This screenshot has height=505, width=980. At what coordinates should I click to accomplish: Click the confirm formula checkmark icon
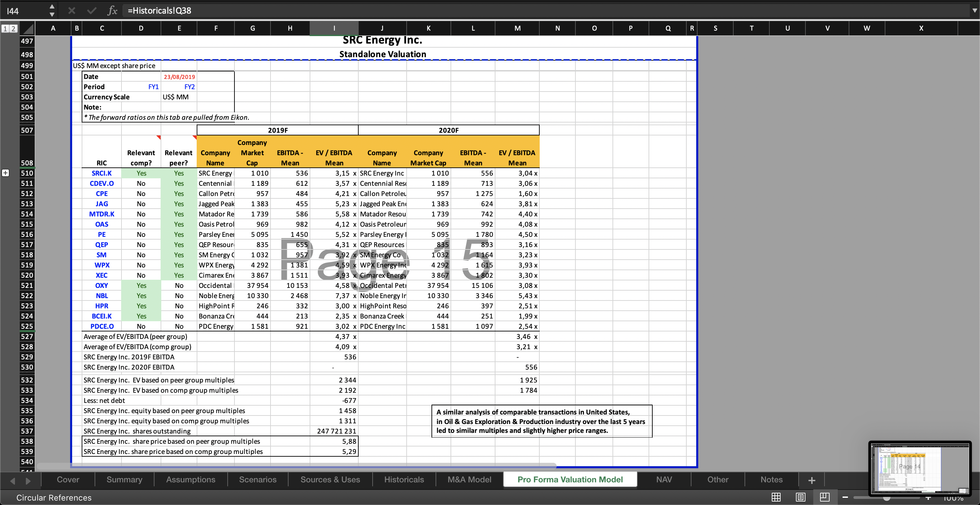92,11
